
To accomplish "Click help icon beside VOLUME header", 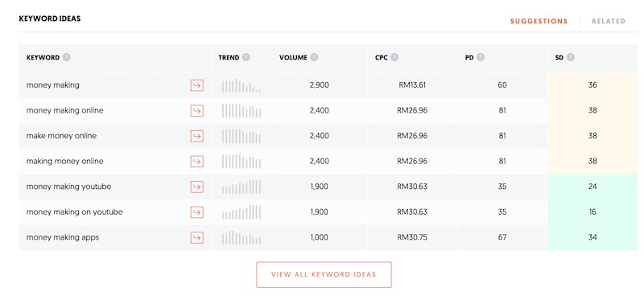I will coord(314,57).
